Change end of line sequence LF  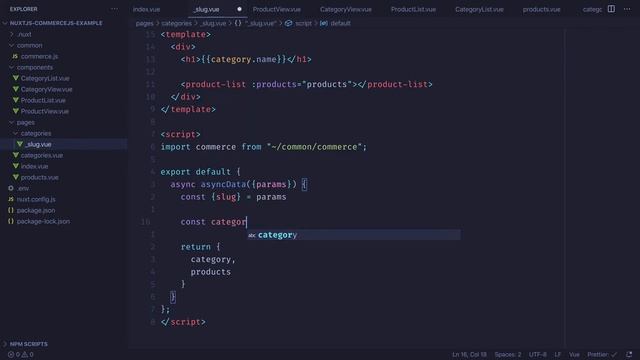point(558,355)
